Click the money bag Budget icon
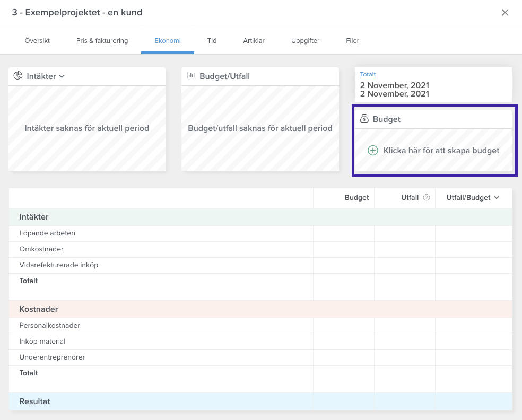Image resolution: width=522 pixels, height=420 pixels. tap(364, 118)
